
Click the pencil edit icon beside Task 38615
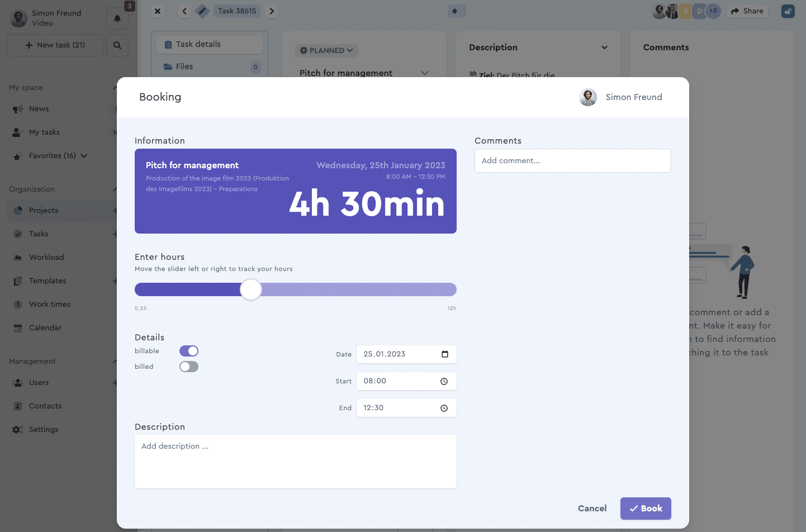click(202, 11)
